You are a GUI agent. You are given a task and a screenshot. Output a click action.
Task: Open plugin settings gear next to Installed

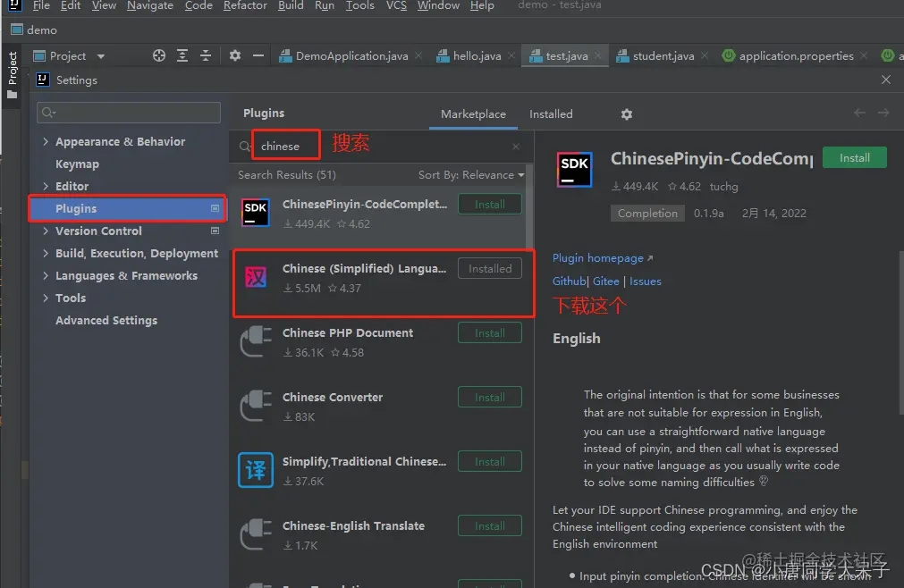627,114
